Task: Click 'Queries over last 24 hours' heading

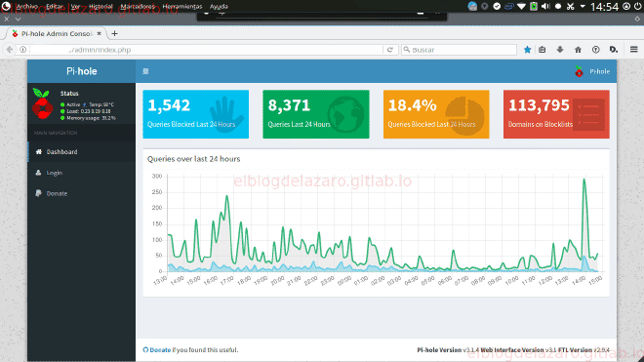Action: point(193,159)
